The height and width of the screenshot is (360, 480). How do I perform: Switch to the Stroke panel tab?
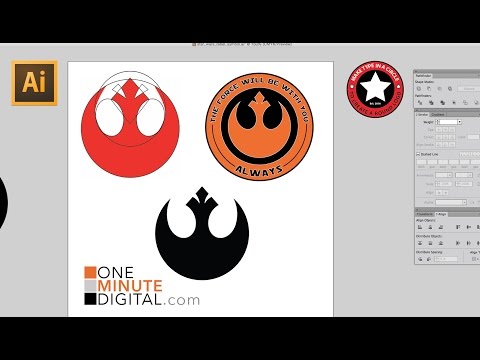click(x=422, y=115)
